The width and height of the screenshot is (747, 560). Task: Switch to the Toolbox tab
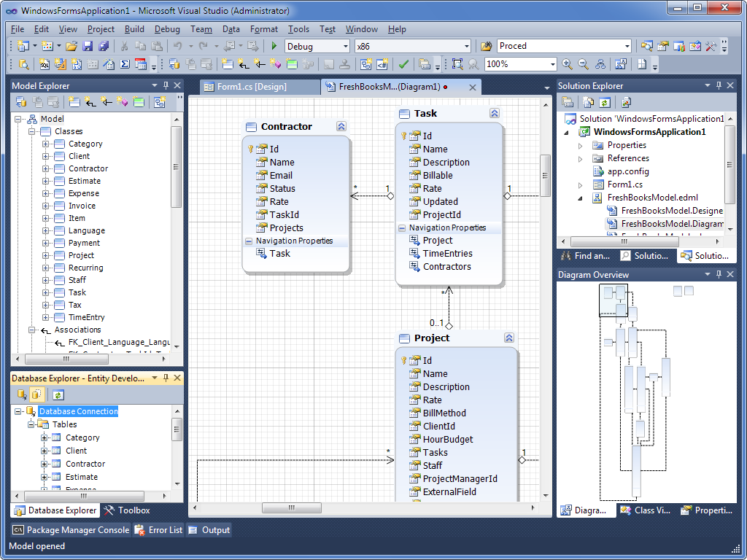(127, 510)
